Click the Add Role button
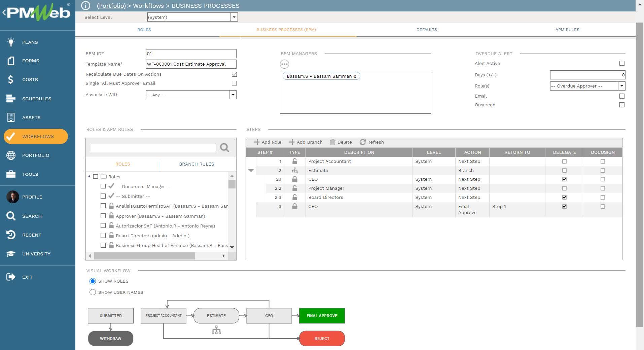The width and height of the screenshot is (644, 350). click(268, 142)
